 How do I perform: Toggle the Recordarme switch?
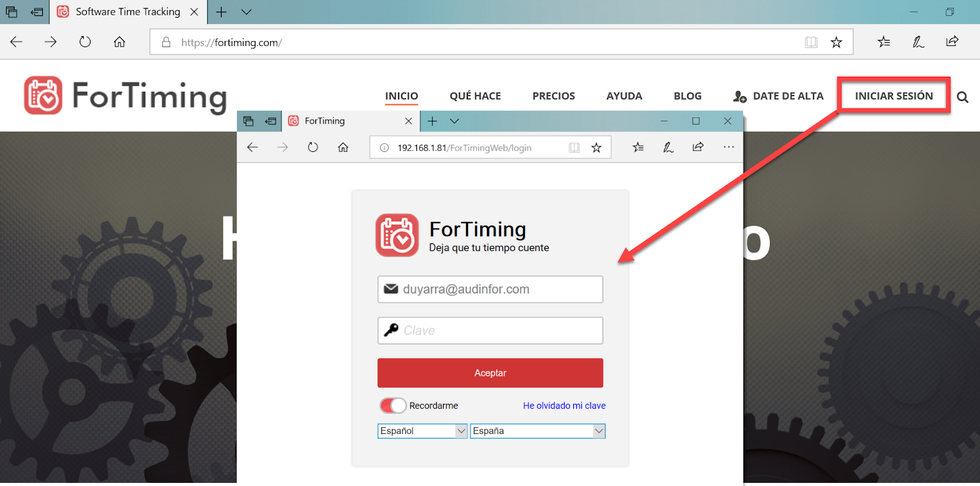point(393,405)
